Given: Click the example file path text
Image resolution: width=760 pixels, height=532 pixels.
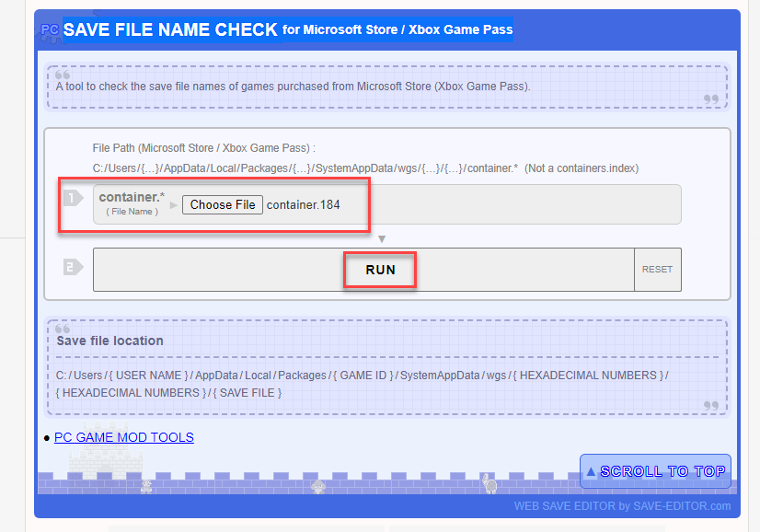Looking at the screenshot, I should click(305, 168).
